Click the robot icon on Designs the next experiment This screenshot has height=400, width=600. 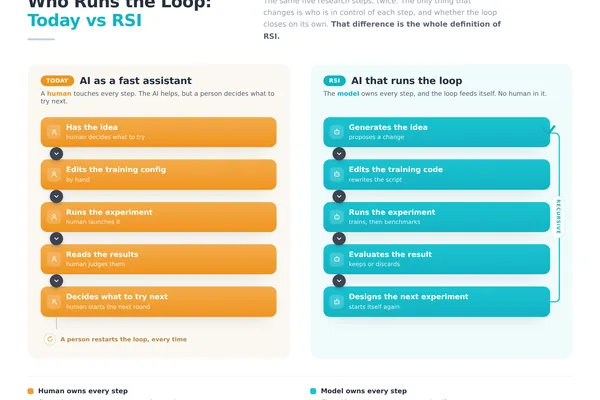point(337,302)
